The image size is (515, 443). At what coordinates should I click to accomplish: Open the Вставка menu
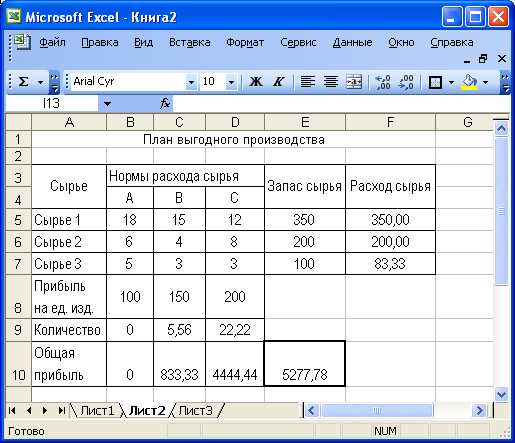tap(190, 43)
